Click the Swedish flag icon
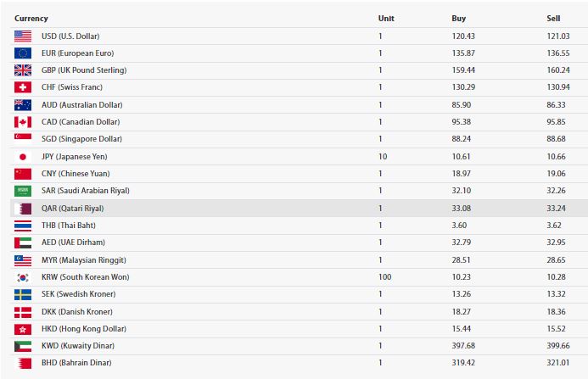Image resolution: width=588 pixels, height=379 pixels. click(23, 294)
